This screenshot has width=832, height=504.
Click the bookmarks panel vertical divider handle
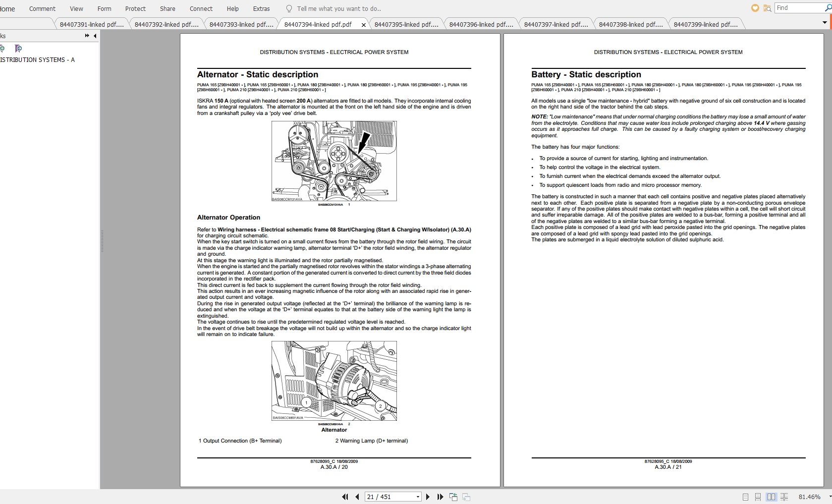(102, 242)
